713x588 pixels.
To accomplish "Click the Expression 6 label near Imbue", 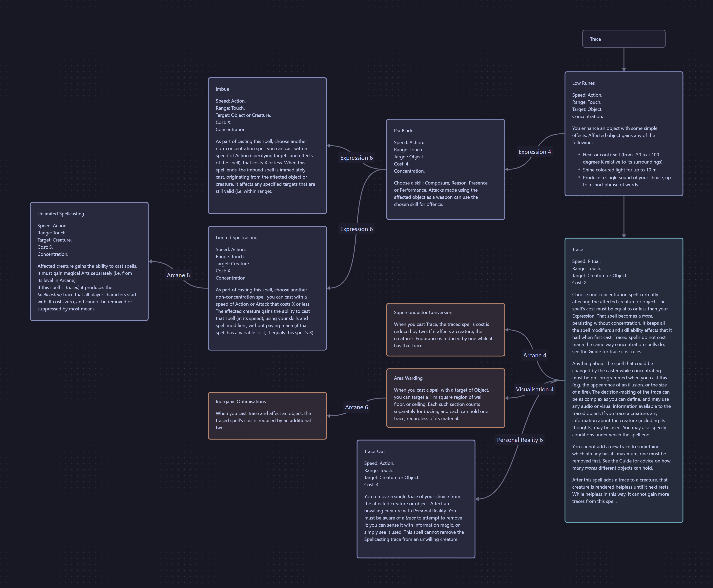I will pos(356,158).
